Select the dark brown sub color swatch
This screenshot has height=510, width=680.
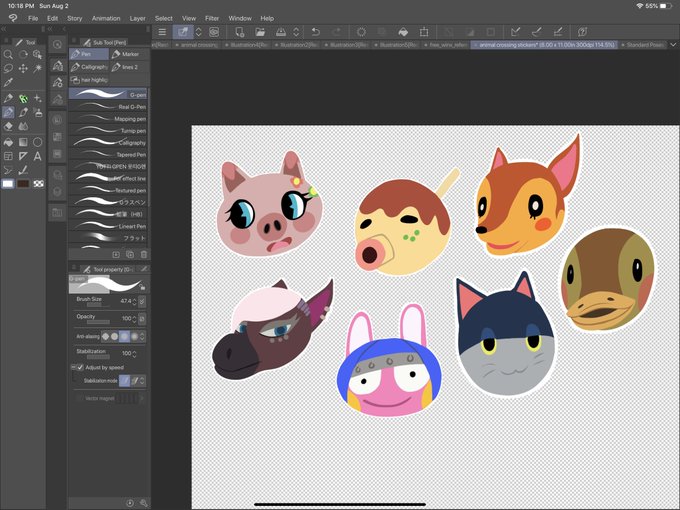tap(23, 184)
